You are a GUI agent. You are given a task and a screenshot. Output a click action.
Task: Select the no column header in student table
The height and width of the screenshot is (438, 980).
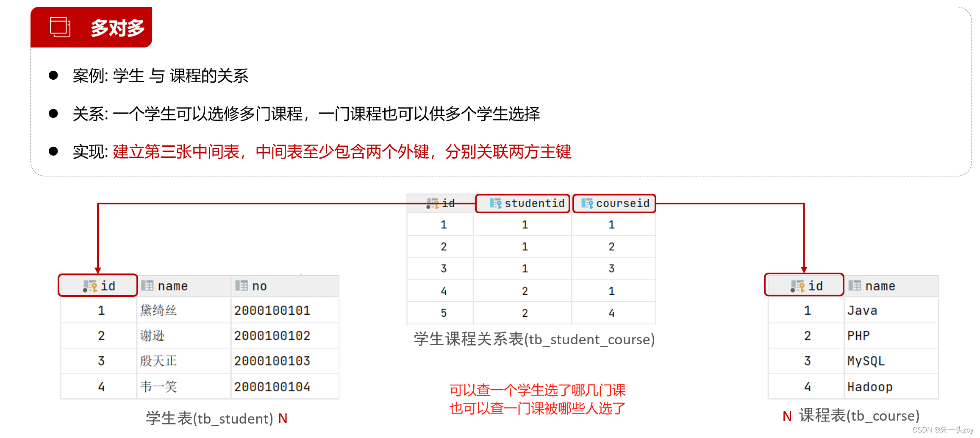(x=285, y=286)
